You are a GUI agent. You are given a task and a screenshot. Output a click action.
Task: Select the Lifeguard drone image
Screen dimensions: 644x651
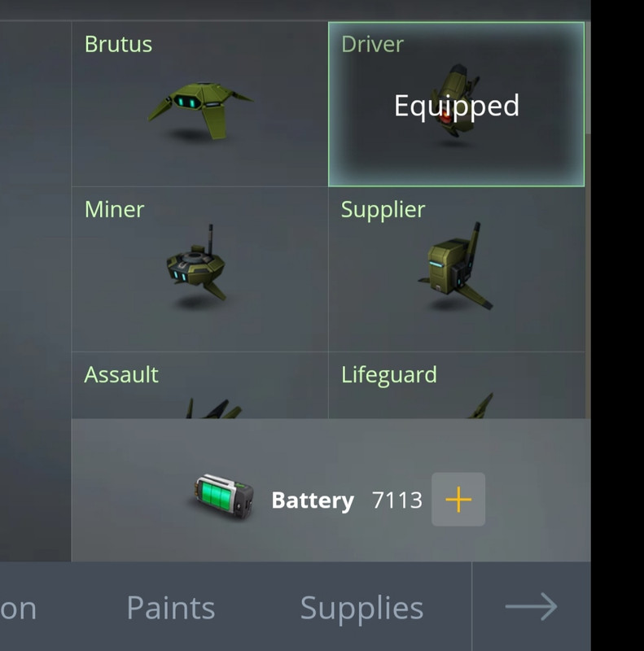pyautogui.click(x=480, y=406)
